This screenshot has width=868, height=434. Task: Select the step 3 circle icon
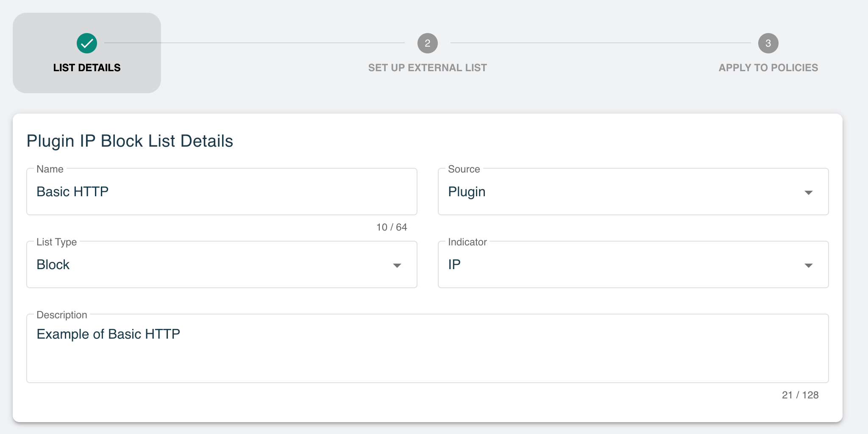[768, 43]
